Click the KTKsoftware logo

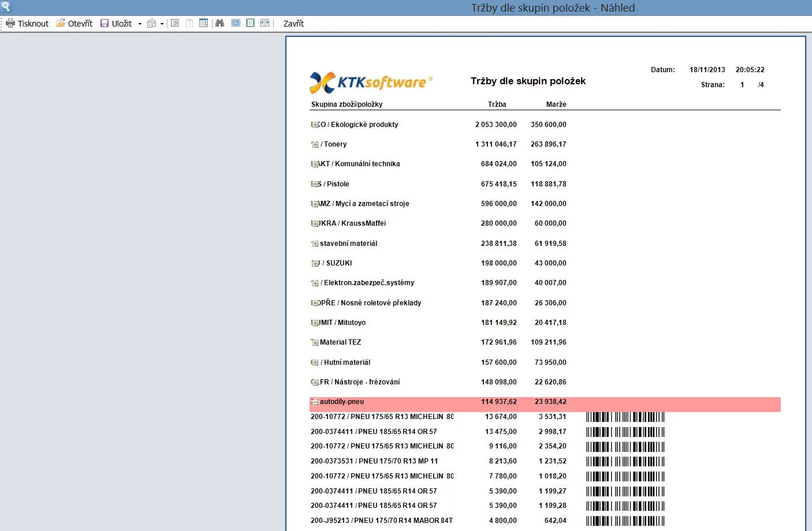click(x=371, y=82)
